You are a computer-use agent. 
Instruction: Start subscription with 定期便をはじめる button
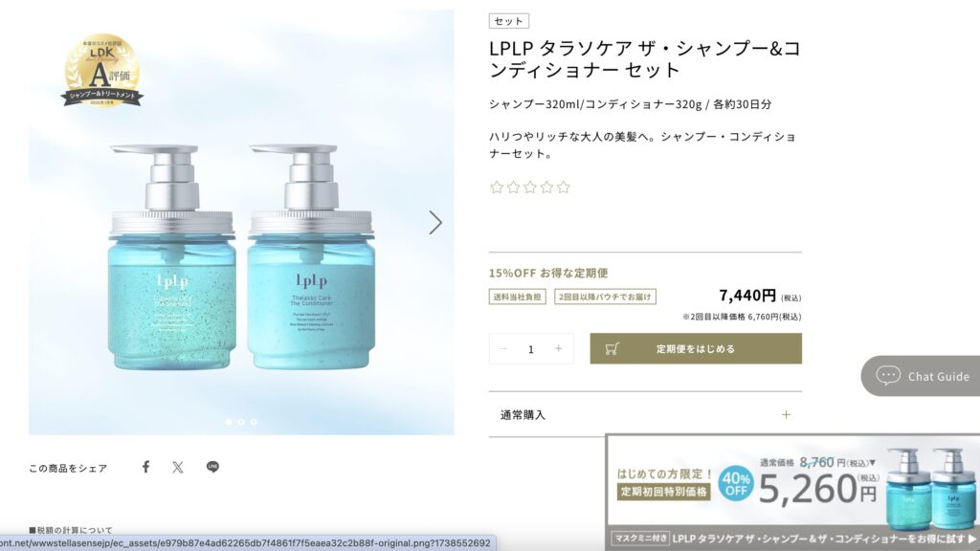coord(696,348)
